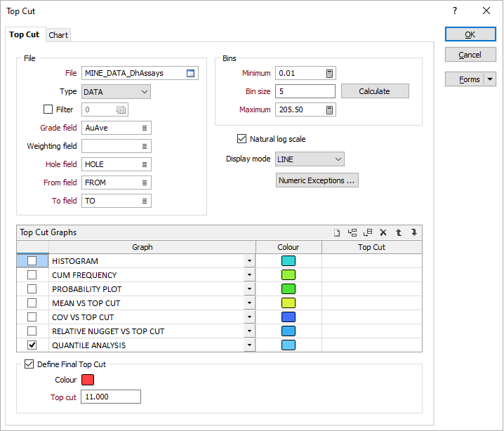Open calculator icon beside Minimum value

329,73
